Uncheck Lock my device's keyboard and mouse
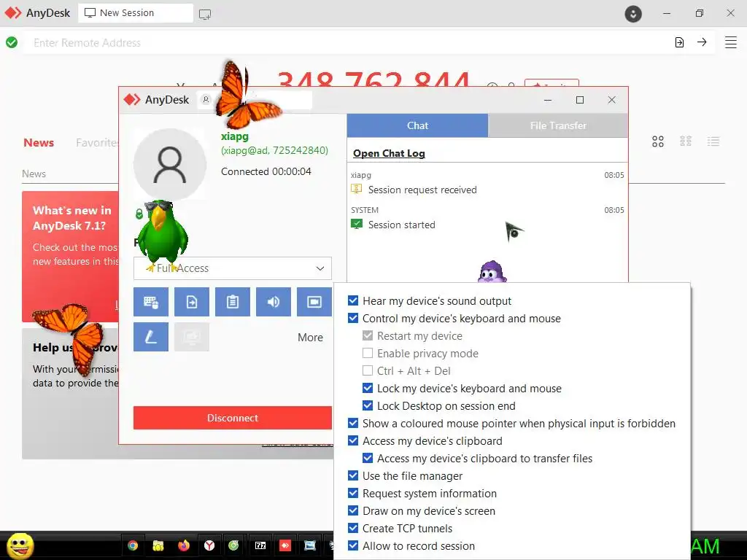Screen dimensions: 747x560 click(x=368, y=389)
